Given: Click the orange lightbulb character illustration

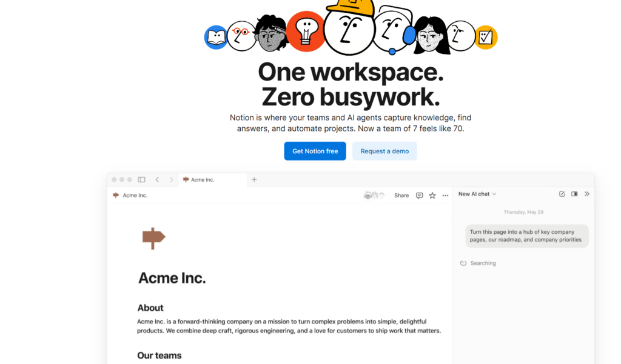Looking at the screenshot, I should tap(306, 31).
